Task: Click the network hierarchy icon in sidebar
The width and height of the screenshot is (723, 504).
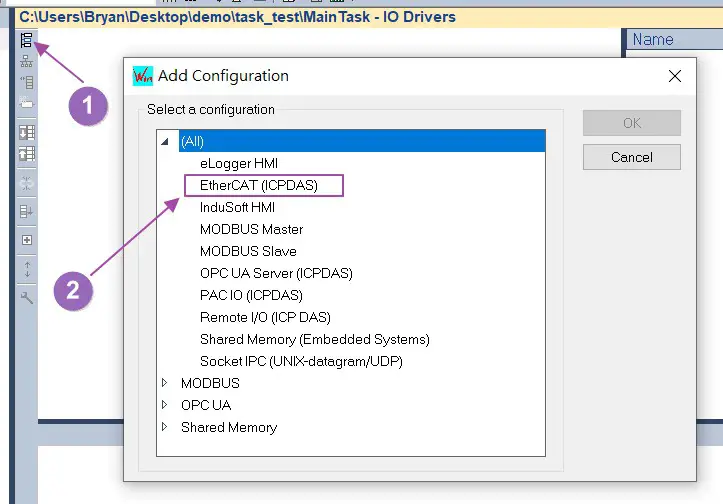Action: [26, 61]
